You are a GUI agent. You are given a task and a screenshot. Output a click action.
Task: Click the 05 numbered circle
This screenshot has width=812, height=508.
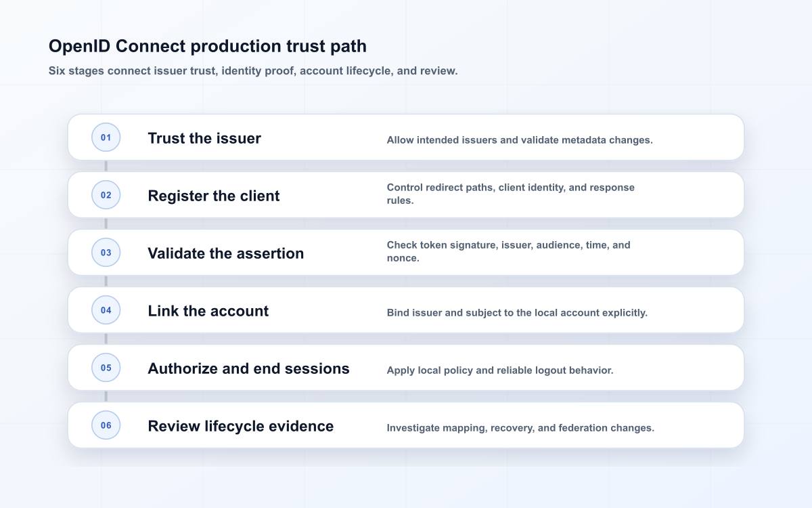[106, 368]
